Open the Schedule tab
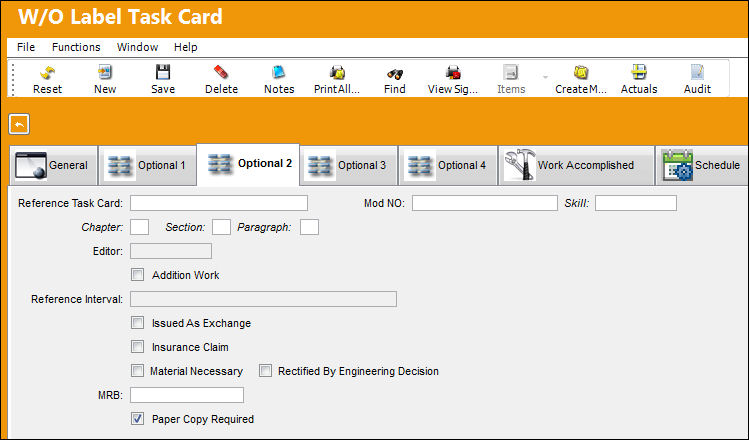 tap(702, 165)
